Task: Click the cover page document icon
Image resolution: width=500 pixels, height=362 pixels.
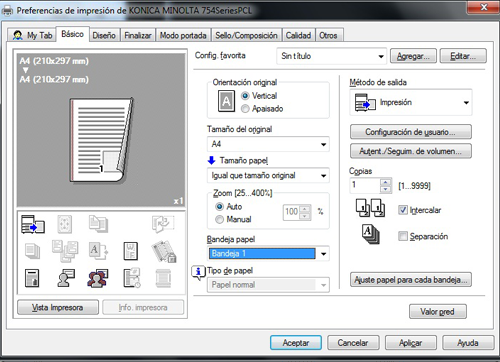Action: click(32, 278)
